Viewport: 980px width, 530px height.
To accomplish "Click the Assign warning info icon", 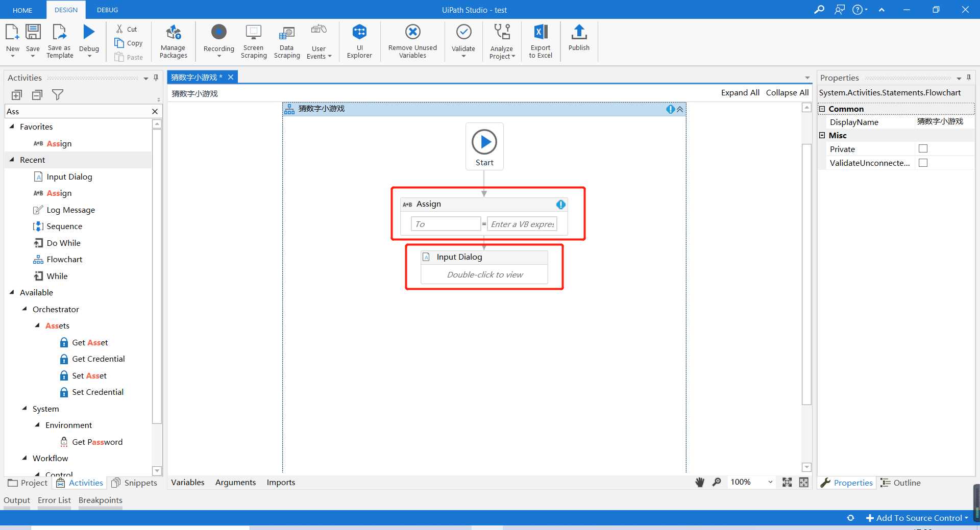I will point(561,205).
